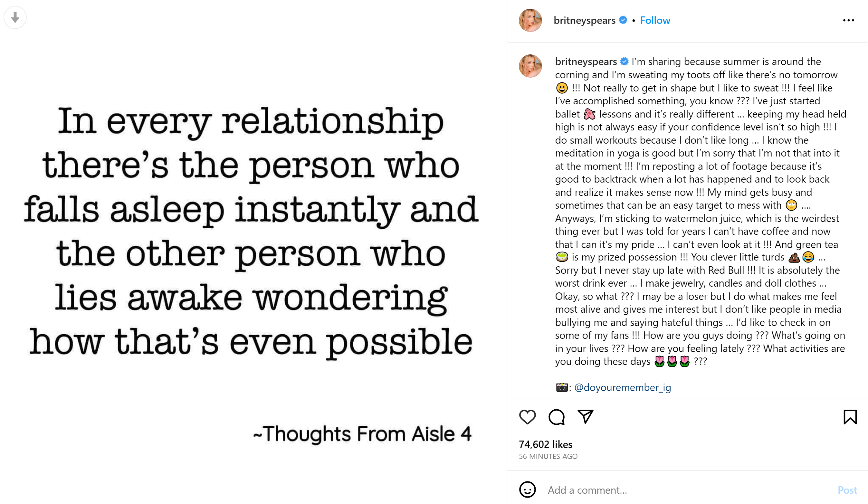The width and height of the screenshot is (868, 504).
Task: Click the verified badge in the header
Action: point(623,20)
